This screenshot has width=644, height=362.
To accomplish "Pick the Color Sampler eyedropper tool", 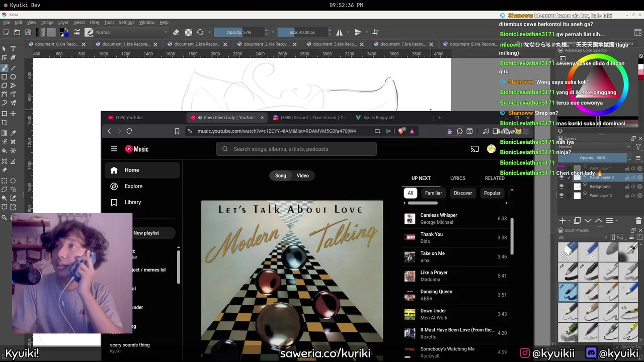I will (x=13, y=133).
